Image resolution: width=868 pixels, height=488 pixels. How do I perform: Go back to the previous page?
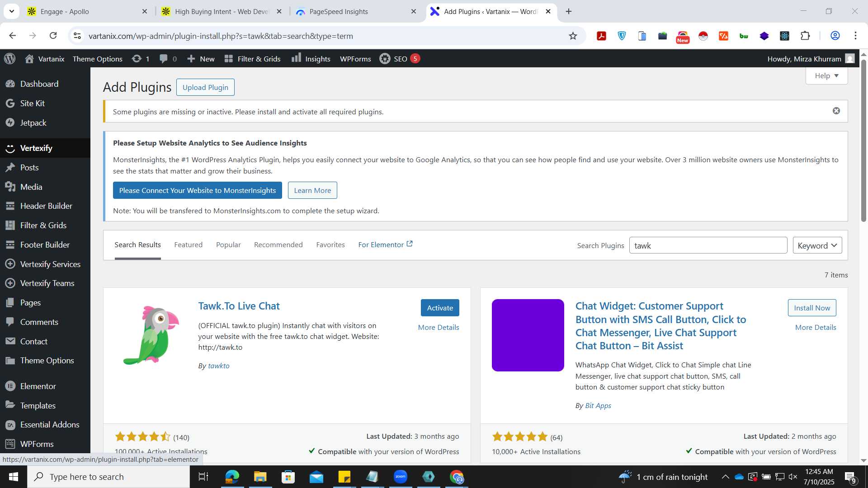pos(13,36)
